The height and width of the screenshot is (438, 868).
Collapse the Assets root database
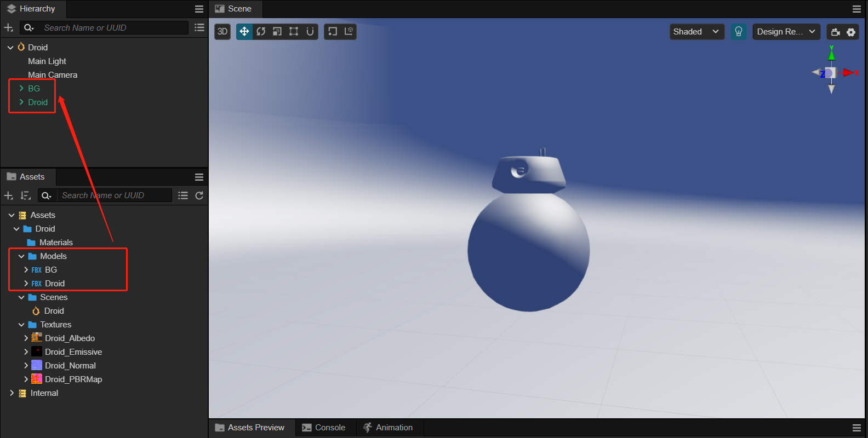pos(12,215)
